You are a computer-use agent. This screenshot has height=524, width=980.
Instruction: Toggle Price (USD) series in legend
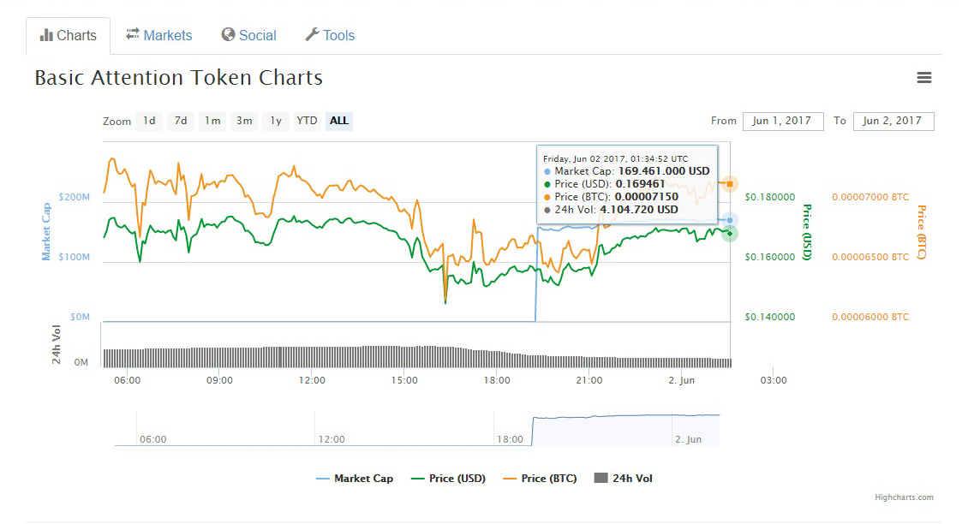[448, 479]
